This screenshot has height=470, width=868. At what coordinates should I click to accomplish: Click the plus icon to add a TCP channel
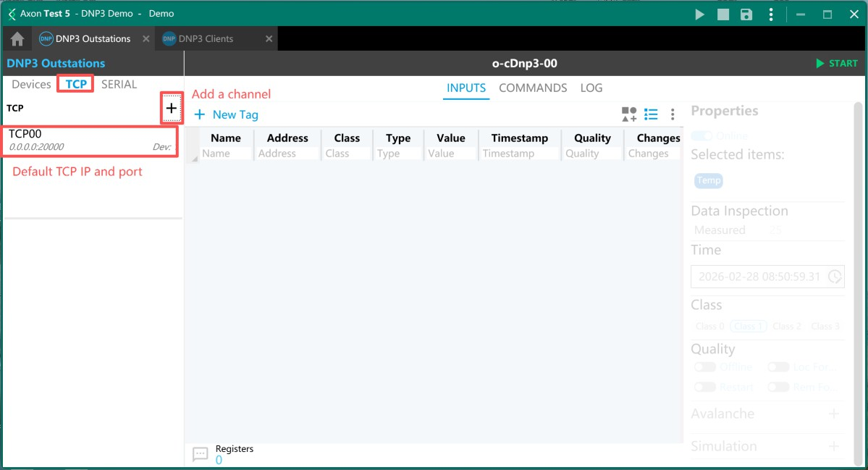tap(172, 109)
